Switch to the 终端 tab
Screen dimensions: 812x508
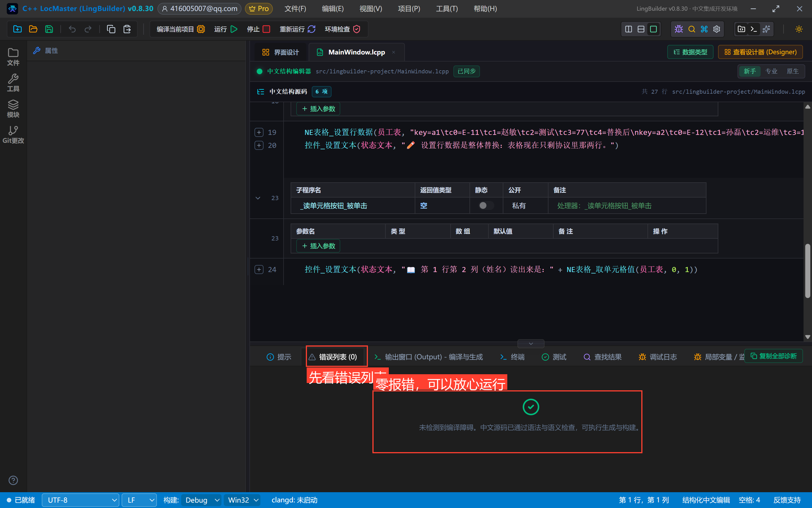click(x=512, y=357)
